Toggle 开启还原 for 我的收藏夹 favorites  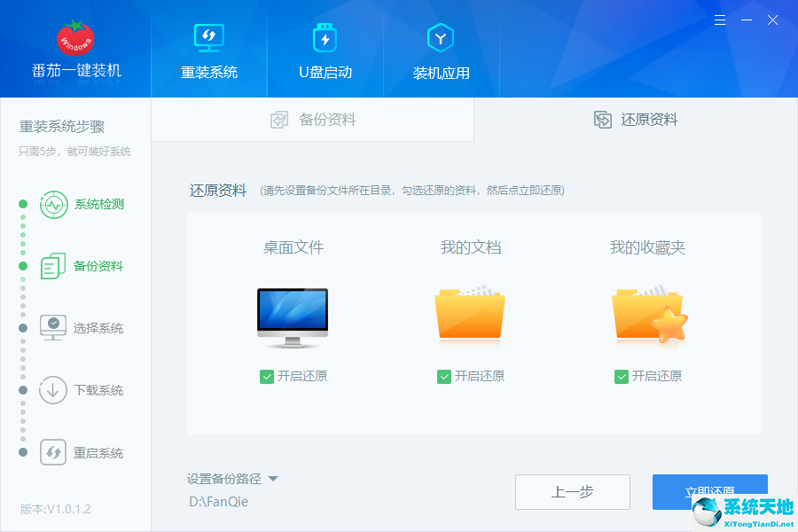click(x=622, y=376)
